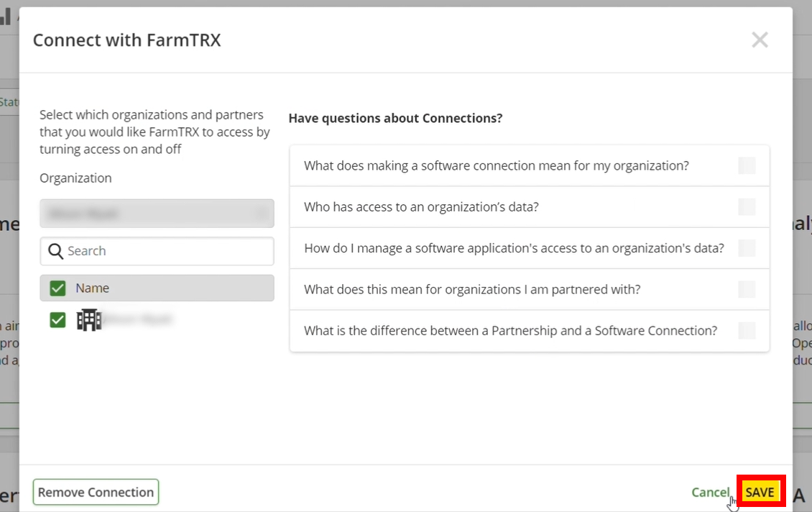Click Remove Connection button
812x512 pixels.
tap(96, 492)
